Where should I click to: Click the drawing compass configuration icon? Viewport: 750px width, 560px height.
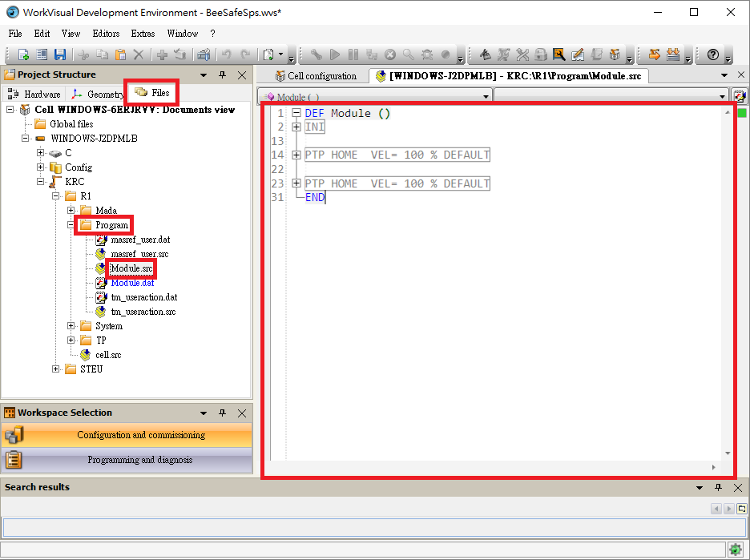pyautogui.click(x=486, y=54)
